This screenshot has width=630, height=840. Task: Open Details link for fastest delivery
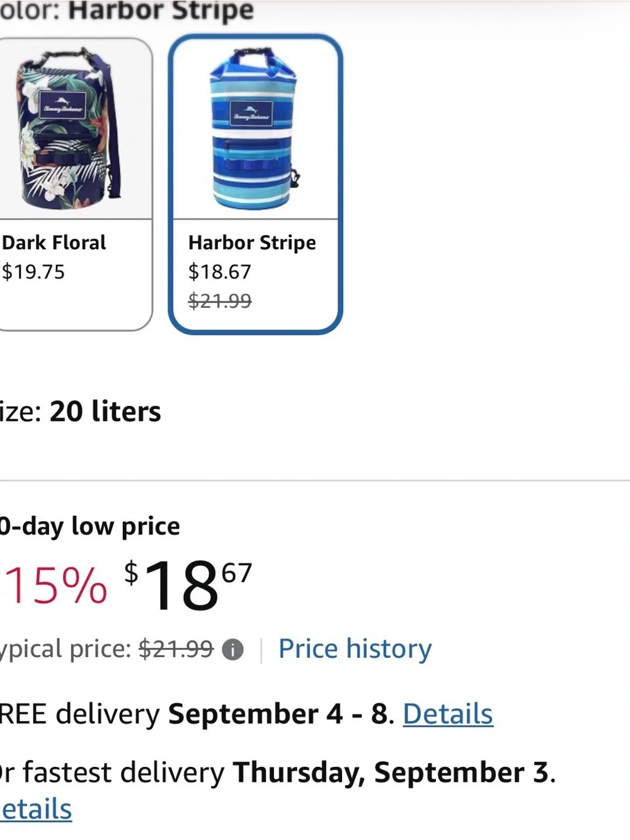pyautogui.click(x=36, y=810)
